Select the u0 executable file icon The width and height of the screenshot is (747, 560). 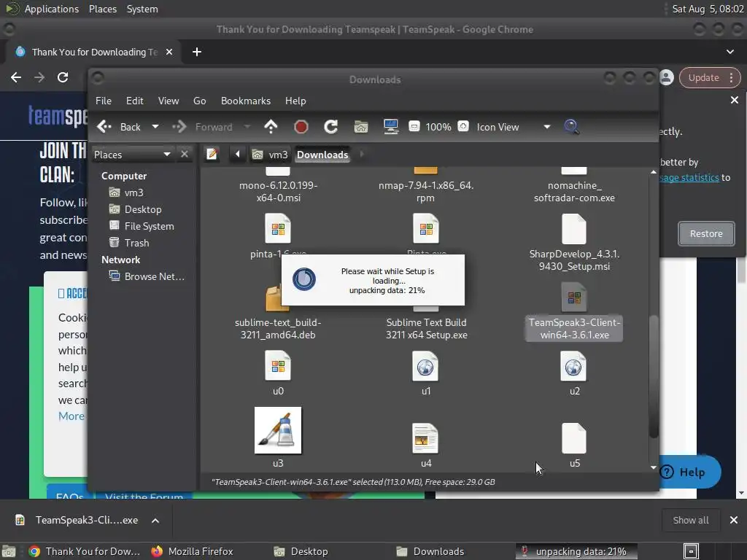[278, 366]
